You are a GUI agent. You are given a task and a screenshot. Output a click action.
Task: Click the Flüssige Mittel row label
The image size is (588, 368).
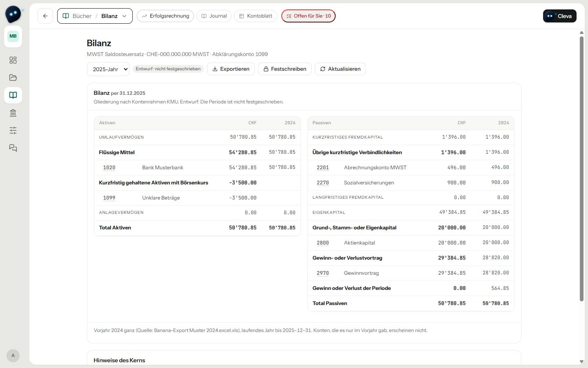coord(117,153)
